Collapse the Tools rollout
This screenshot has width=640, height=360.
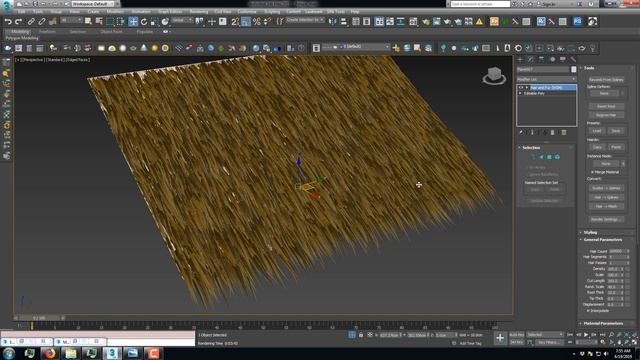[589, 68]
